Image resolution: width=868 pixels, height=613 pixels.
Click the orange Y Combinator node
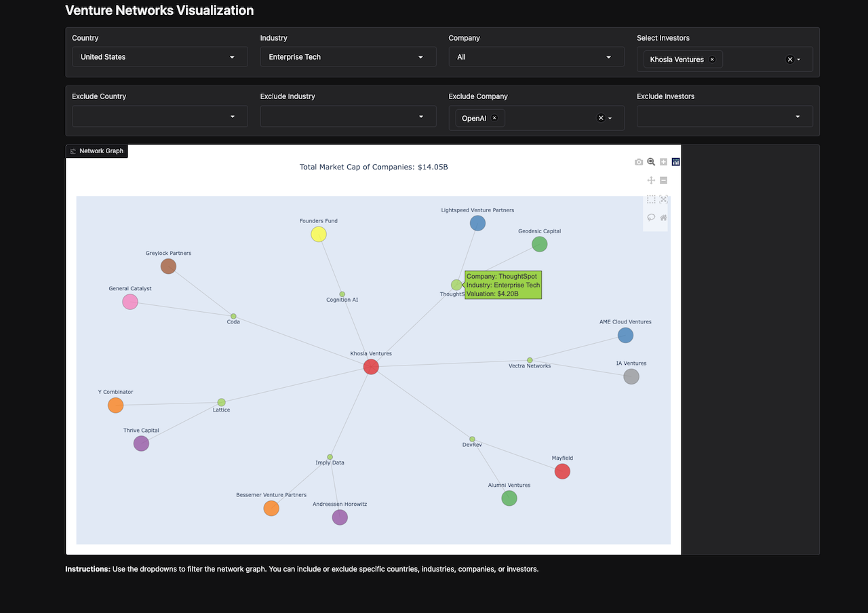[116, 406]
